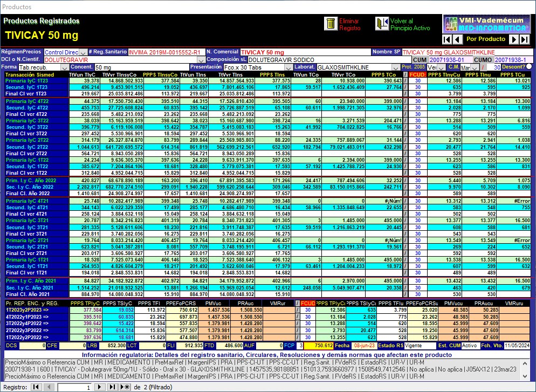Go to previous product using top arrow
This screenshot has width=536, height=392.
(457, 39)
